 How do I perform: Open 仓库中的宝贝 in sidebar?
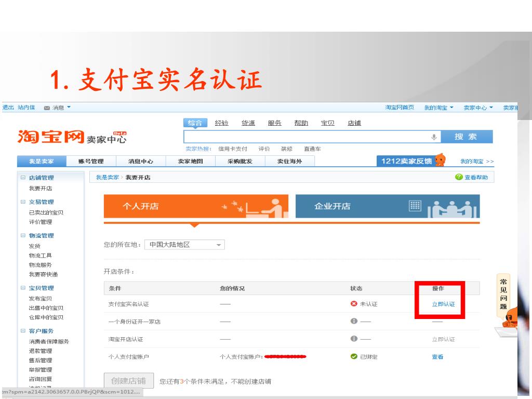point(46,317)
